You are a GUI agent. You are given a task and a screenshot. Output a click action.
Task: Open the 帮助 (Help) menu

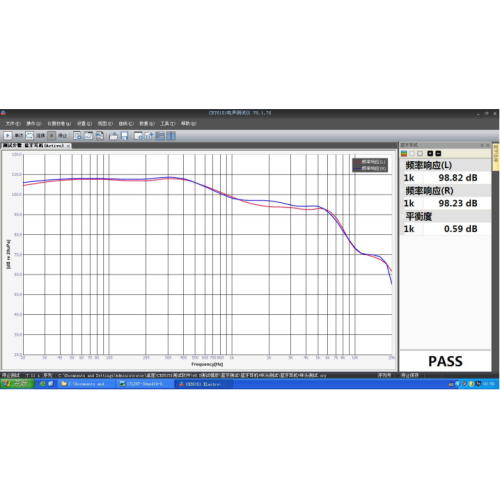click(x=188, y=124)
